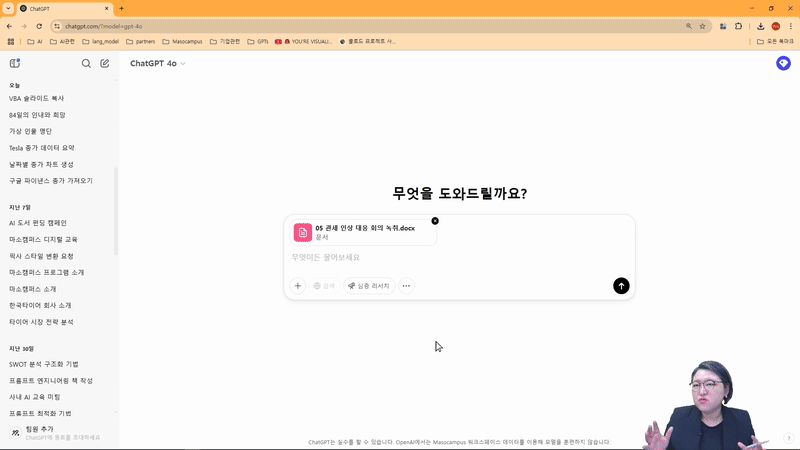The image size is (800, 450).
Task: Click the plus attach button in prompt box
Action: 297,286
